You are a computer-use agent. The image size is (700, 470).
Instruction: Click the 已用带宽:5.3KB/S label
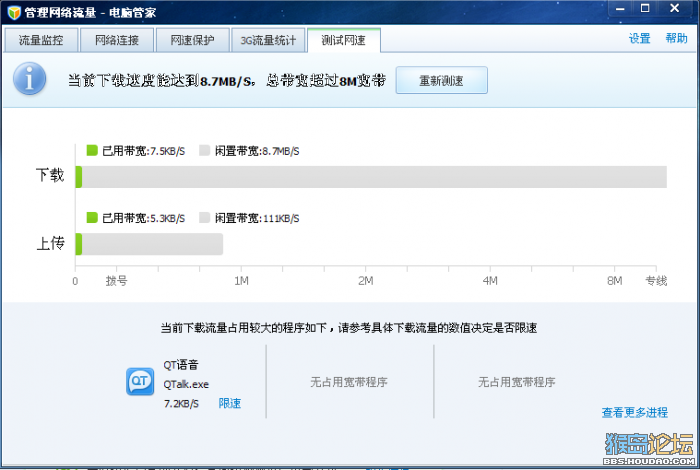144,218
